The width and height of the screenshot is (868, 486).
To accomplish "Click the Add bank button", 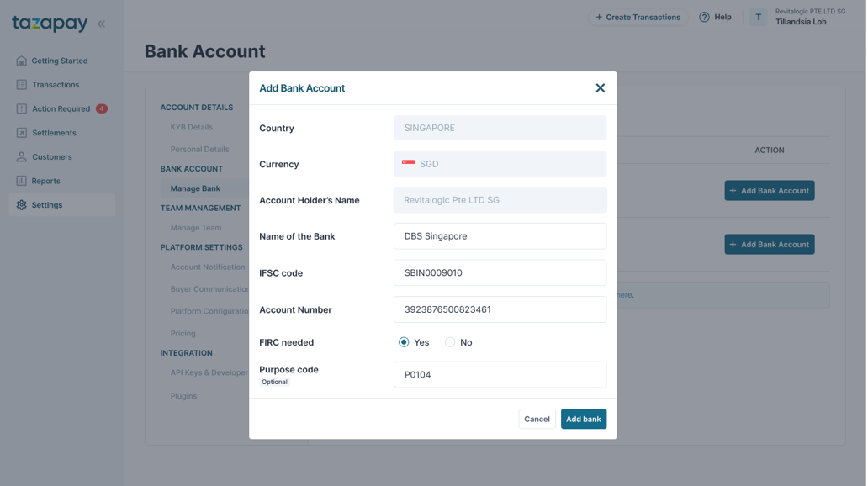I will point(584,419).
